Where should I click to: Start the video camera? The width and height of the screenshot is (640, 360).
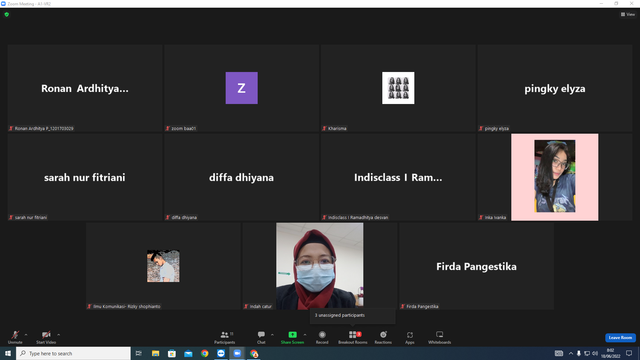coord(46,337)
